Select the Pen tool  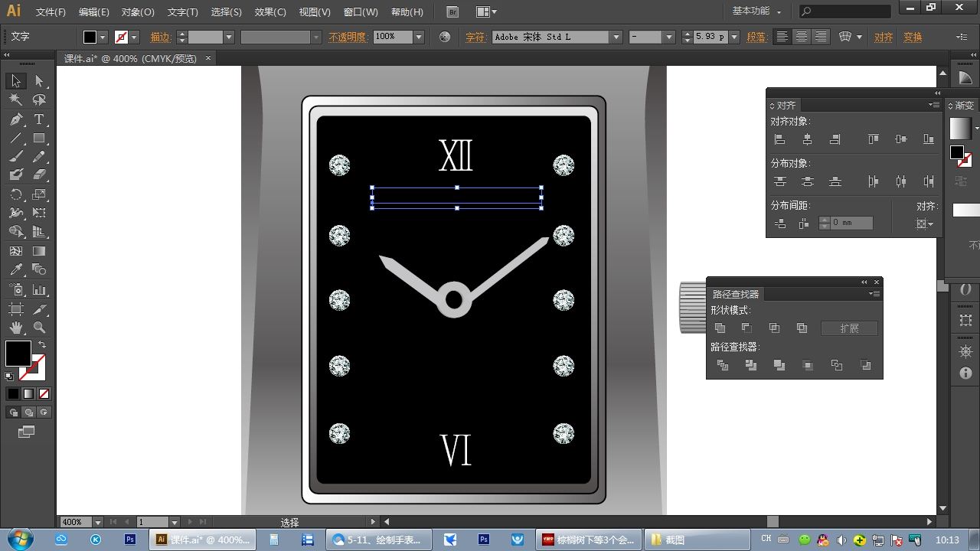tap(16, 119)
